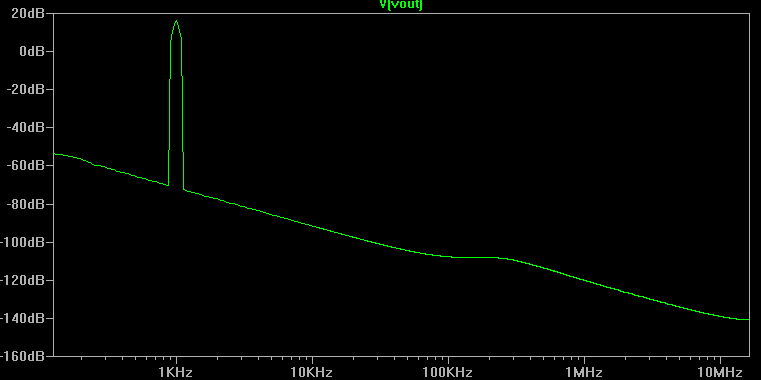
Task: Click the V(vout) trace label
Action: click(x=401, y=4)
